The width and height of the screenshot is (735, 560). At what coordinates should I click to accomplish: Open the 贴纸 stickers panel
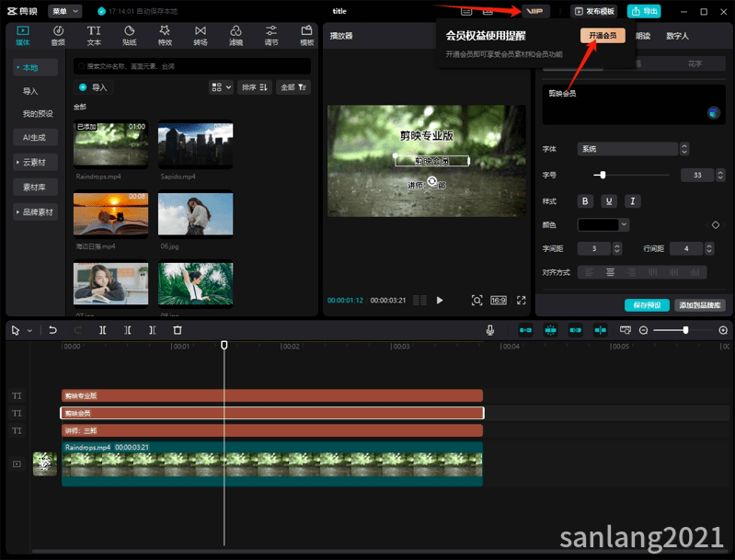coord(130,36)
